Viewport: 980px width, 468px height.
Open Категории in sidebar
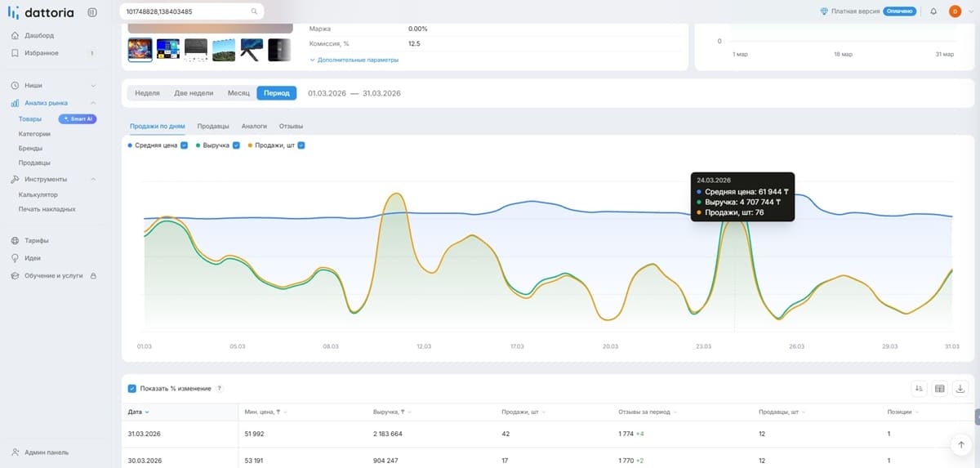[x=34, y=134]
